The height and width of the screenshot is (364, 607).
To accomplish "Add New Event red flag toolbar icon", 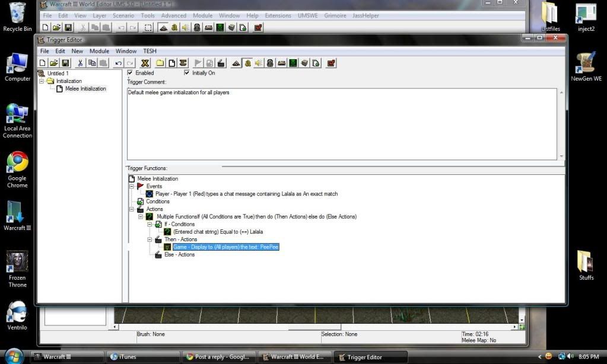I will point(198,63).
